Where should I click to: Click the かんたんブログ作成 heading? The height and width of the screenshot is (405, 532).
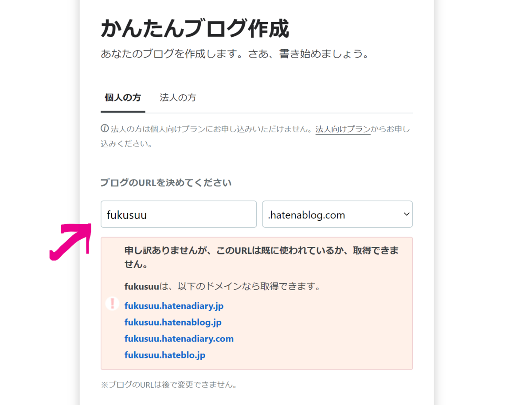coord(195,29)
